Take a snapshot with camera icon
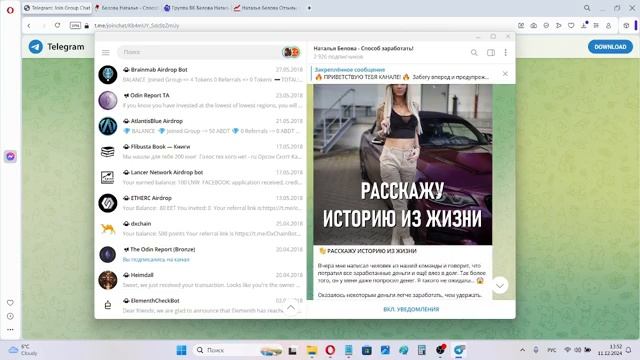 (x=533, y=25)
